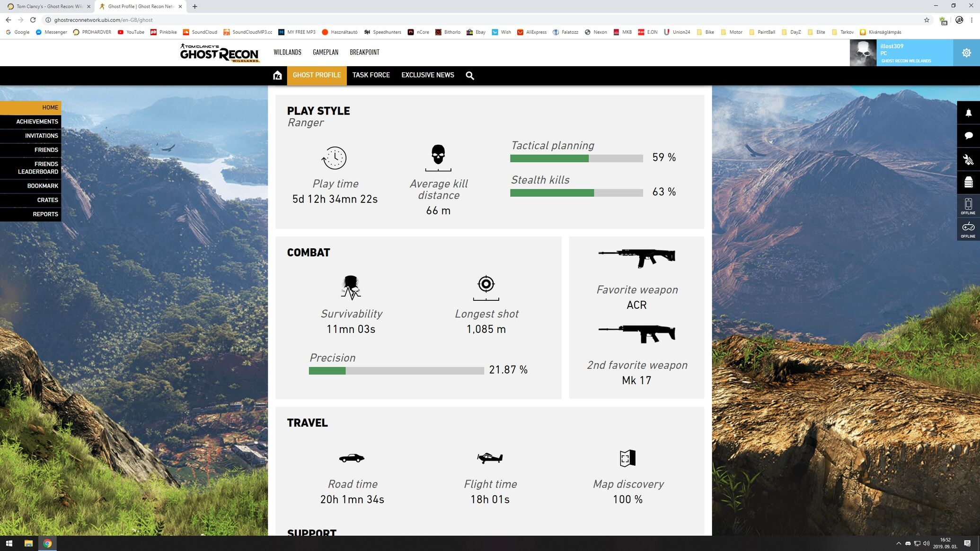Click the mobile phone OFFLINE status icon

(968, 206)
